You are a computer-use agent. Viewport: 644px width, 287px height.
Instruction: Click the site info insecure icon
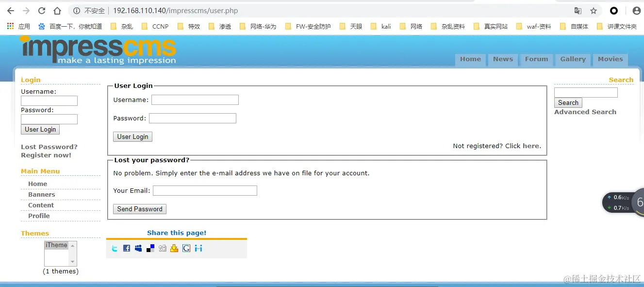tap(77, 11)
